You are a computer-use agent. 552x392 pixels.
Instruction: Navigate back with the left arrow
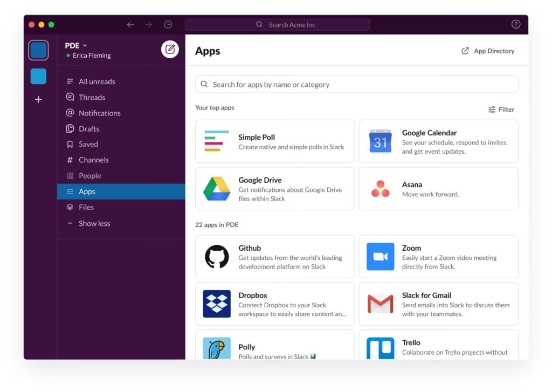point(130,25)
